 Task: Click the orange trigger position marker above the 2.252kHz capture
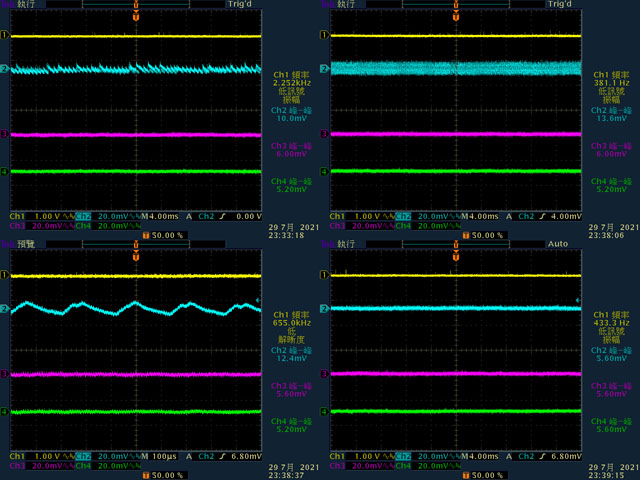pos(136,17)
